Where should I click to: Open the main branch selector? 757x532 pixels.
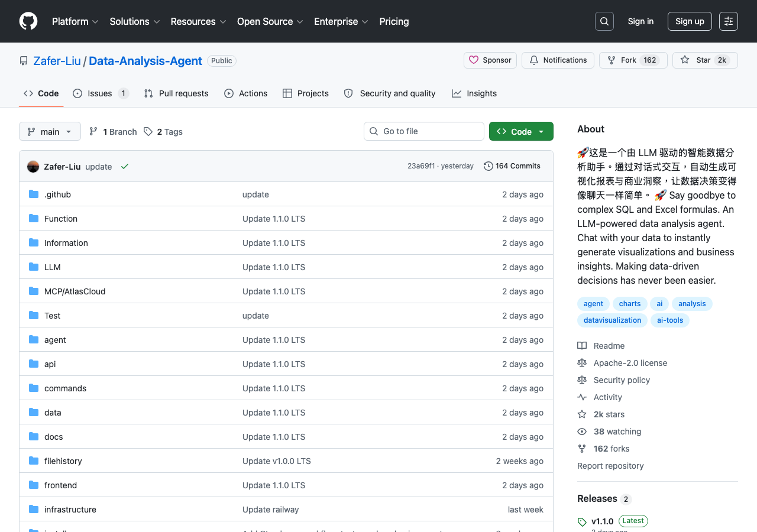pyautogui.click(x=50, y=131)
